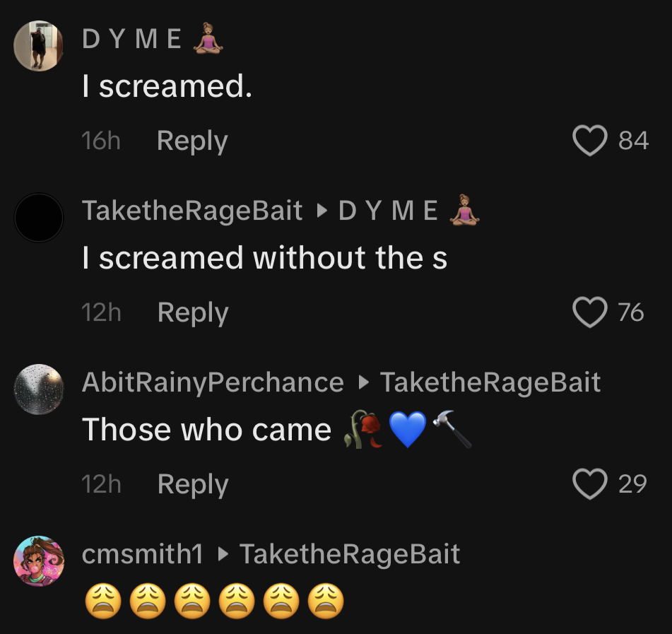The height and width of the screenshot is (634, 672).
Task: Tap TaketheRageBait mention in AbitRainyPerchance's reply
Action: coord(490,382)
